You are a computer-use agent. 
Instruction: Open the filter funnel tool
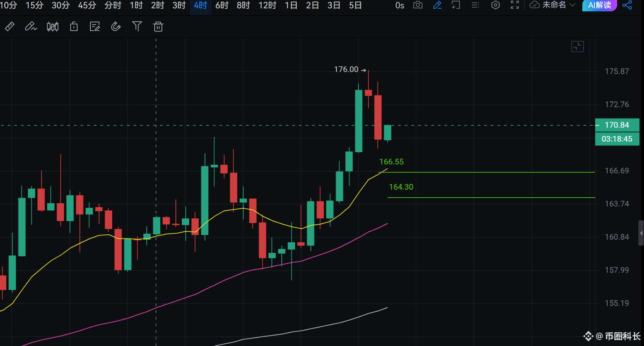pyautogui.click(x=137, y=26)
